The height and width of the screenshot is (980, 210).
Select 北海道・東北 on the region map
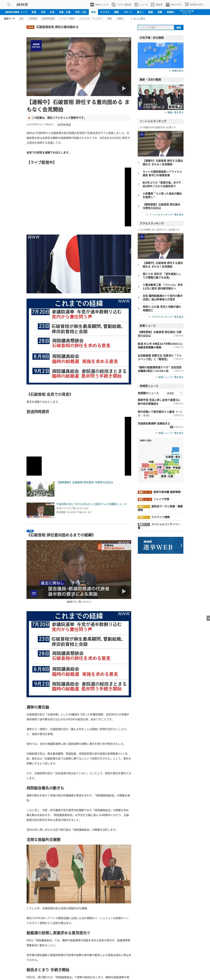(173, 457)
